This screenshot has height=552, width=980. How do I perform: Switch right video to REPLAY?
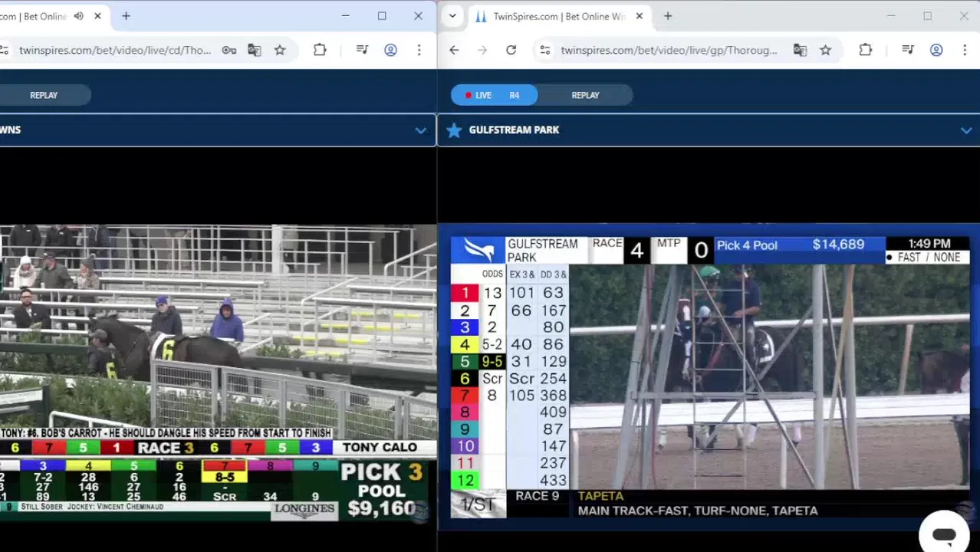[x=585, y=95]
